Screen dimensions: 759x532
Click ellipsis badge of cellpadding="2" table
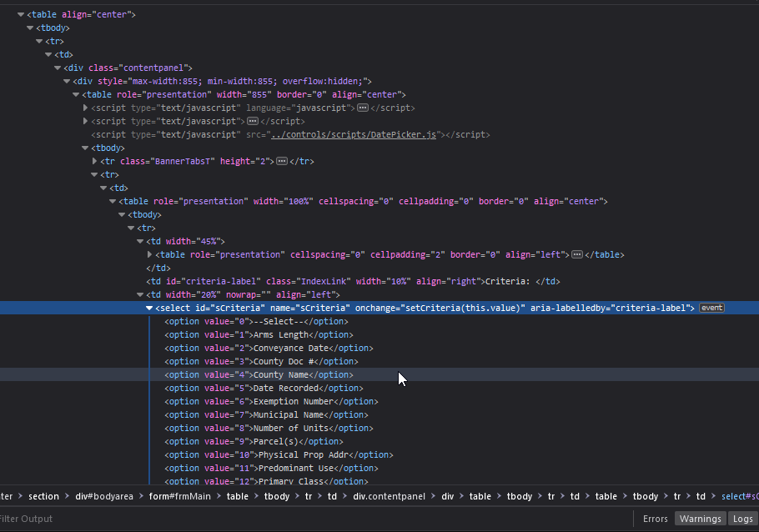(577, 254)
